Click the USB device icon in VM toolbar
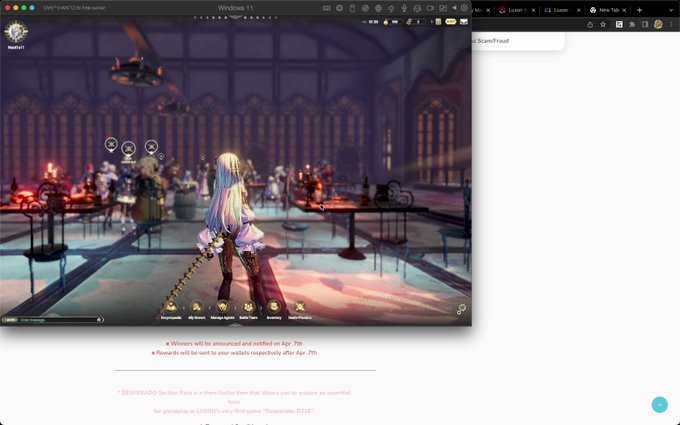 (x=352, y=8)
